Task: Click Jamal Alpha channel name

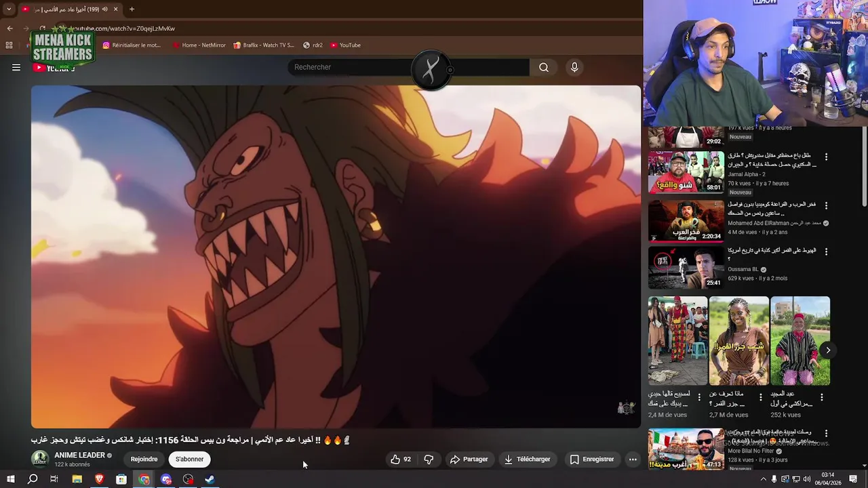Action: click(x=746, y=174)
